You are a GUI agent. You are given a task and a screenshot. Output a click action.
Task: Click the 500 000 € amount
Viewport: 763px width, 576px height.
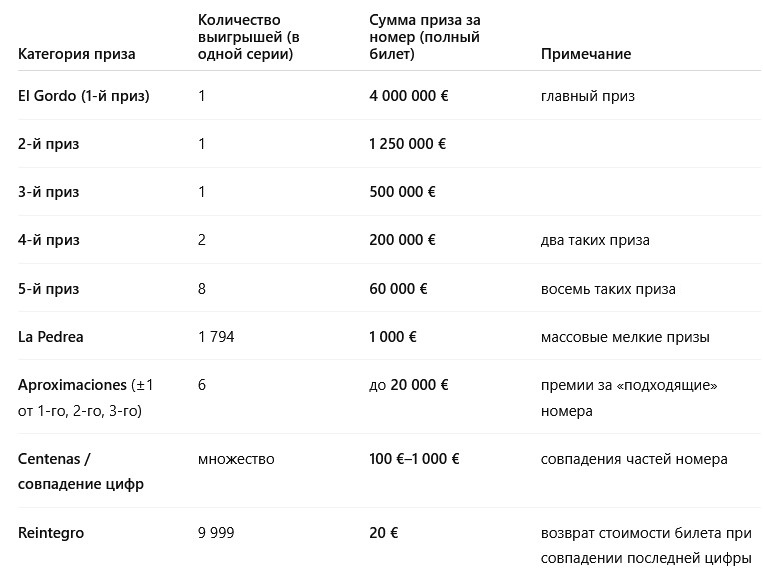tap(402, 192)
